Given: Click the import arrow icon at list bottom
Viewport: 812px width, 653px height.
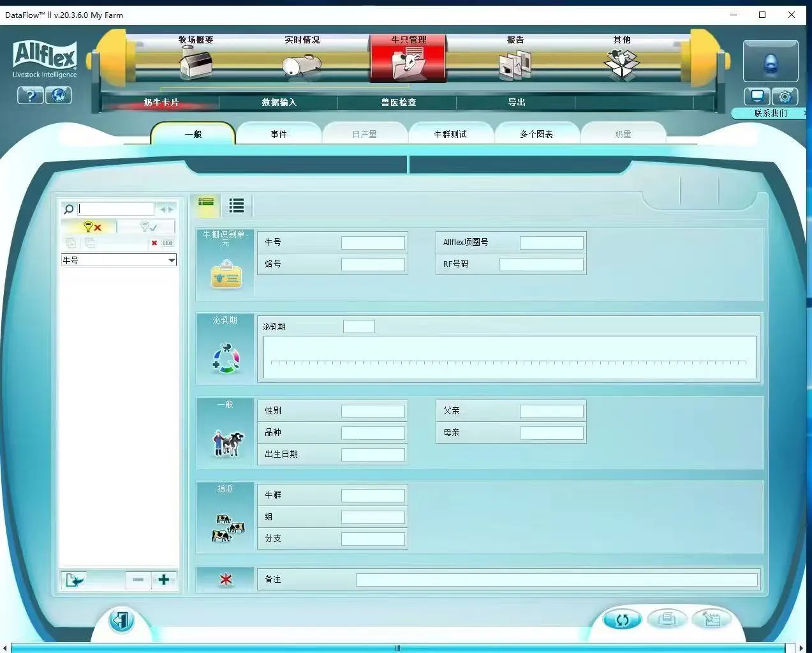Looking at the screenshot, I should pos(75,580).
